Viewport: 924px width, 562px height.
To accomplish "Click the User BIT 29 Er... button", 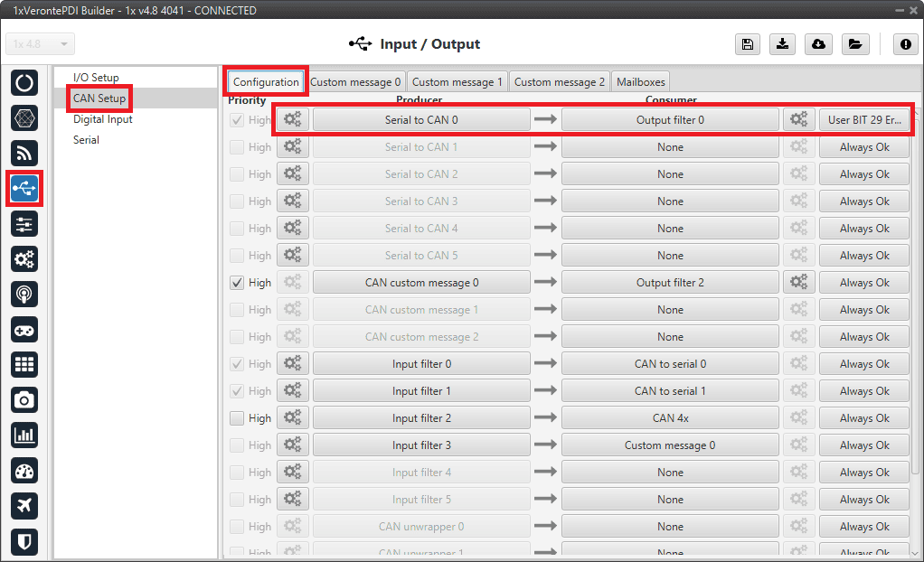I will 864,120.
